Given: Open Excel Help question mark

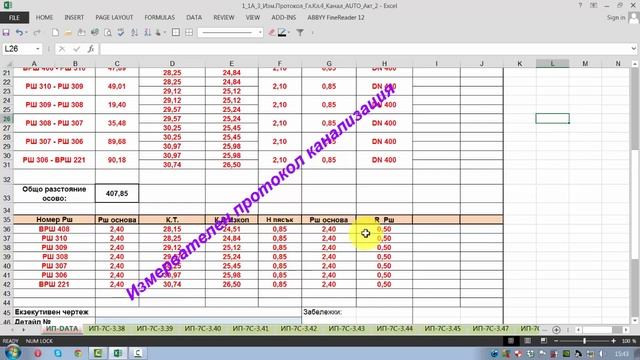Looking at the screenshot, I should point(580,5).
